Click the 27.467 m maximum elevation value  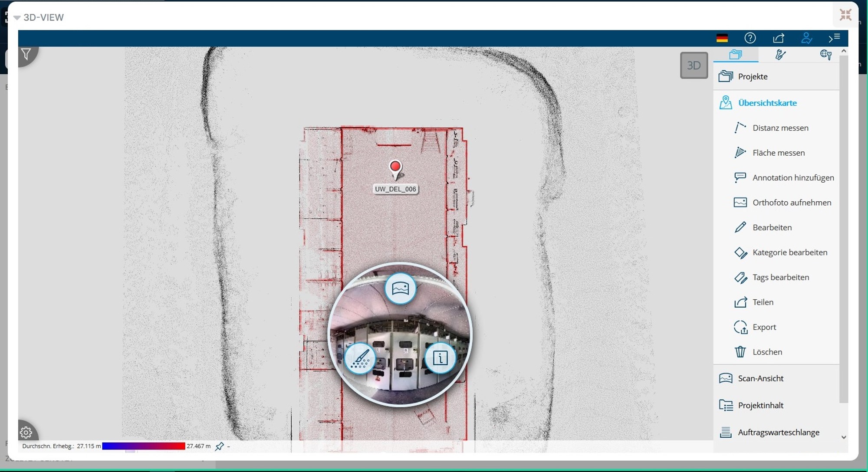tap(199, 446)
